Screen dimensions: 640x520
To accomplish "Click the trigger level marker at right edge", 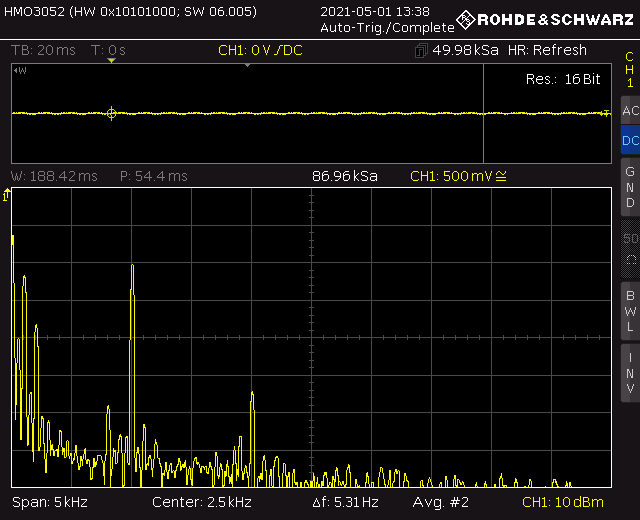I will click(605, 114).
